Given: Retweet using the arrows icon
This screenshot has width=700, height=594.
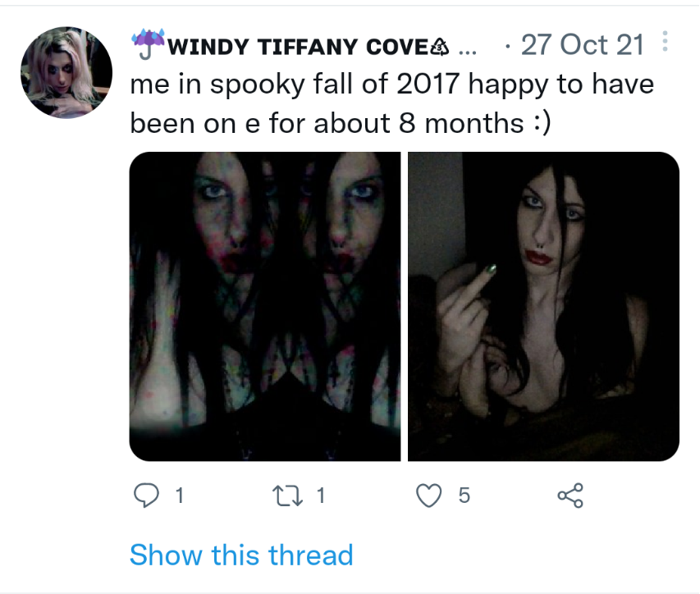Looking at the screenshot, I should pyautogui.click(x=288, y=496).
